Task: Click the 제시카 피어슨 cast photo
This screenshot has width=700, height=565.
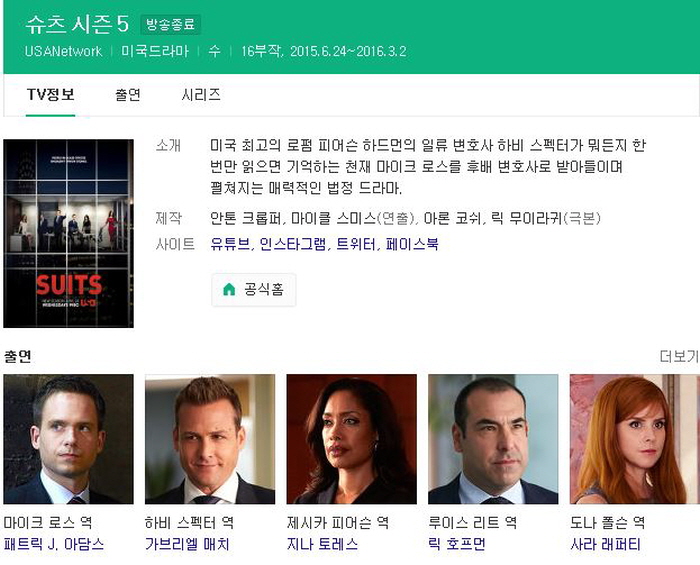Action: 352,439
